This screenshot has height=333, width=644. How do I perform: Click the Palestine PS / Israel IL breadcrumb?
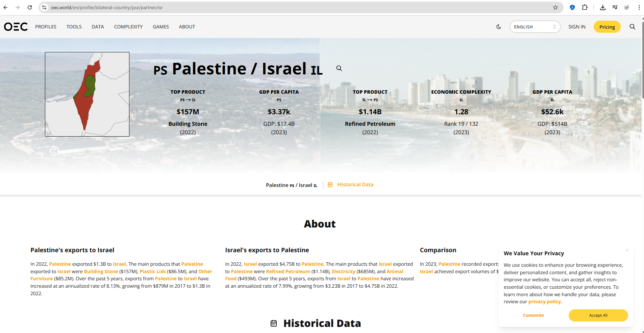292,185
